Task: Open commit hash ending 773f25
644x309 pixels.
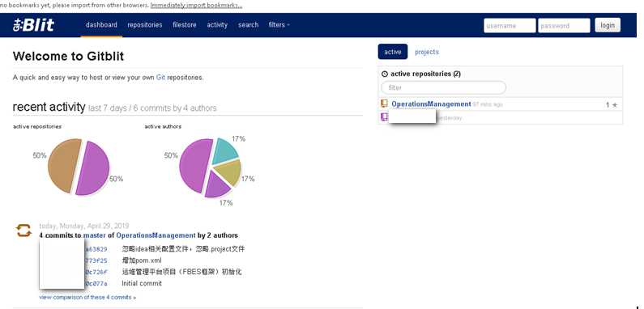Action: point(96,260)
